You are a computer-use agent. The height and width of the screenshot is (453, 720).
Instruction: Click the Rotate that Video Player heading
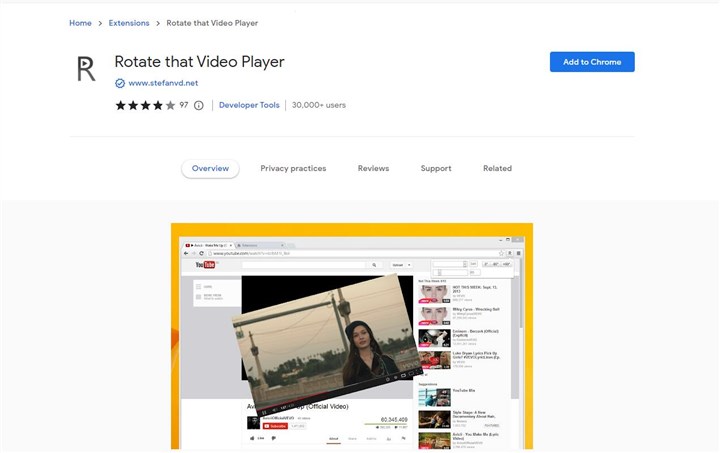pyautogui.click(x=199, y=62)
